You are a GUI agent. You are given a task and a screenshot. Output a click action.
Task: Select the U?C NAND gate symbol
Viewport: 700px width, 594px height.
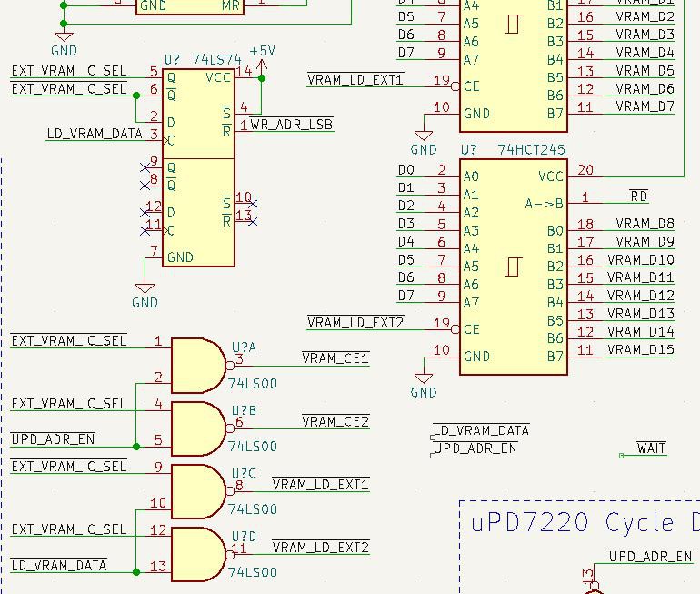[x=195, y=491]
